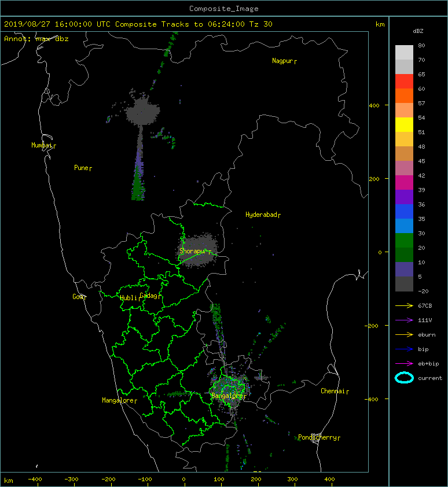Click the Gadag city label

(149, 296)
